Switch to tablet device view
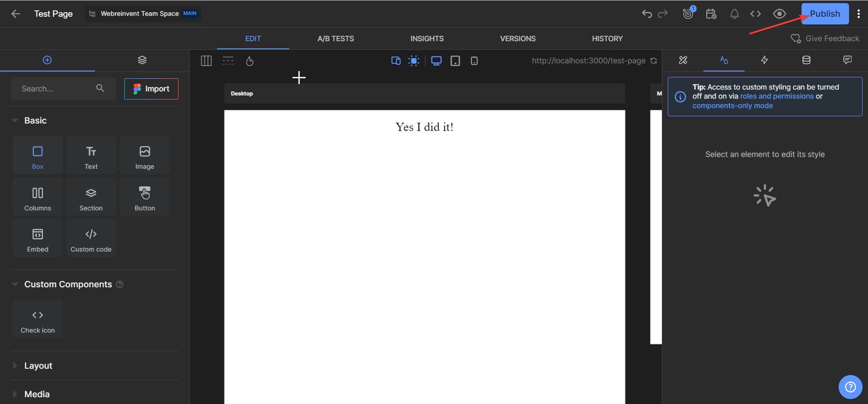 455,61
